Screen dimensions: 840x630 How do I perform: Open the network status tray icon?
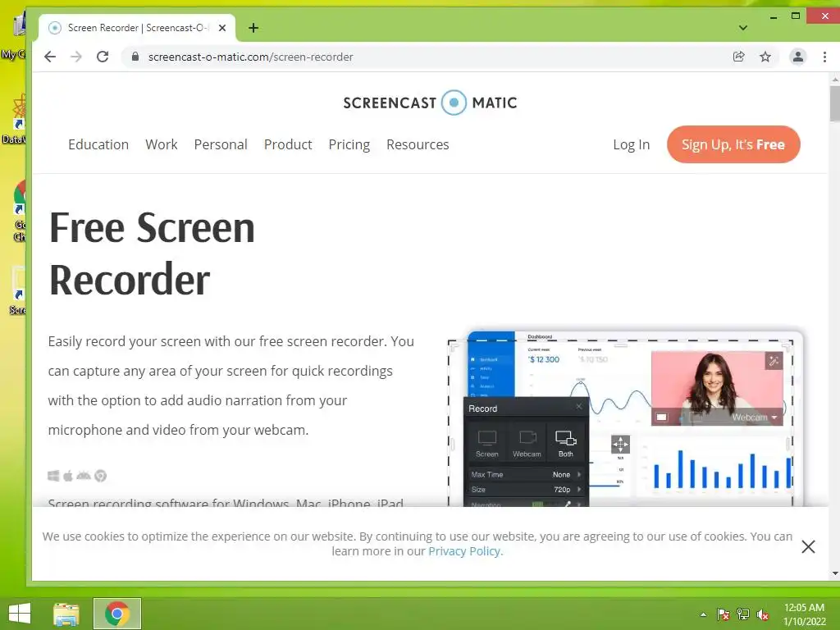pyautogui.click(x=743, y=614)
